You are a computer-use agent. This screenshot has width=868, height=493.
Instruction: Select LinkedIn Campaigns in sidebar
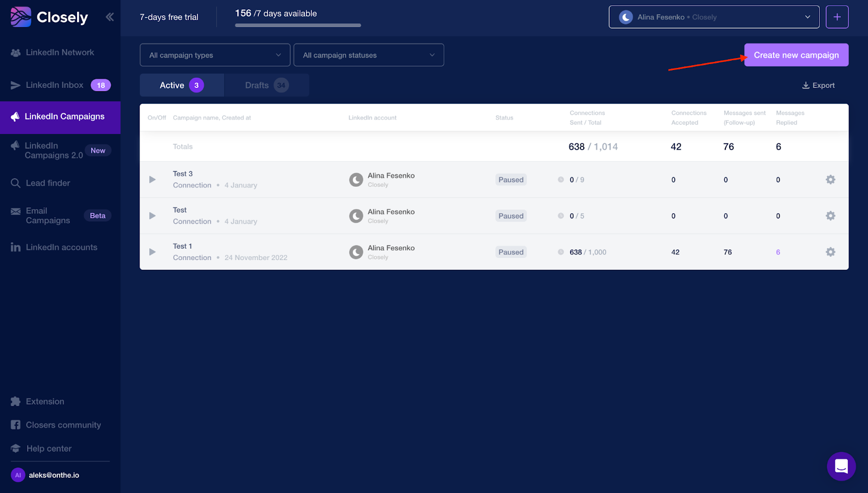60,117
